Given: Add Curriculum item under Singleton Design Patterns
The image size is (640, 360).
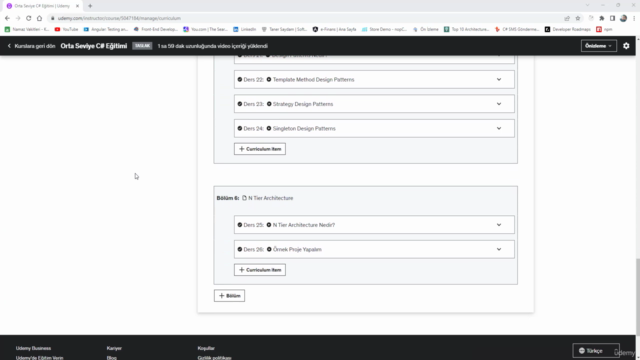Looking at the screenshot, I should point(260,149).
